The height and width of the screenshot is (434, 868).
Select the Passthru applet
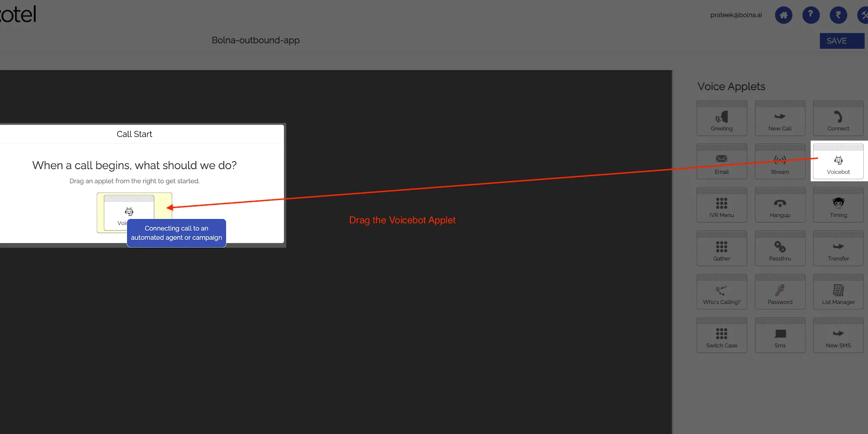780,248
